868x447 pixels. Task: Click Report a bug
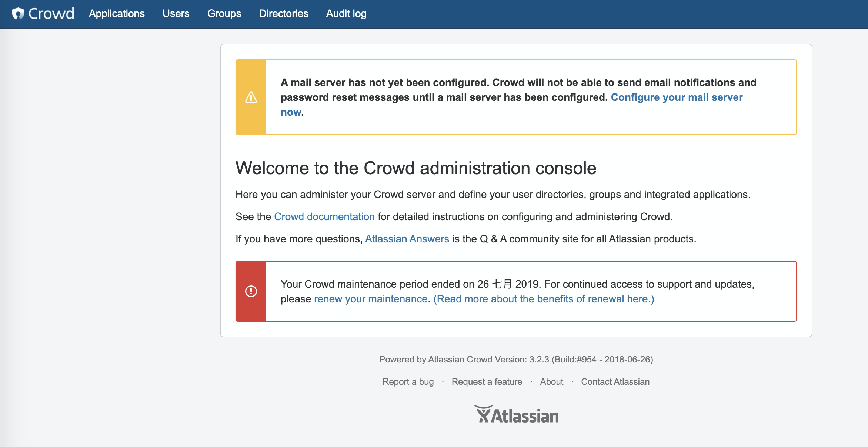click(x=408, y=381)
